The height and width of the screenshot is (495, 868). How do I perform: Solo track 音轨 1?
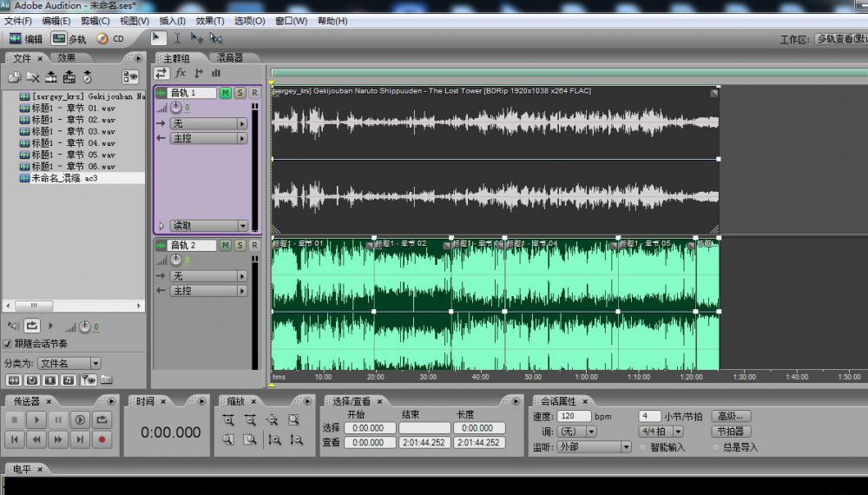click(x=240, y=93)
